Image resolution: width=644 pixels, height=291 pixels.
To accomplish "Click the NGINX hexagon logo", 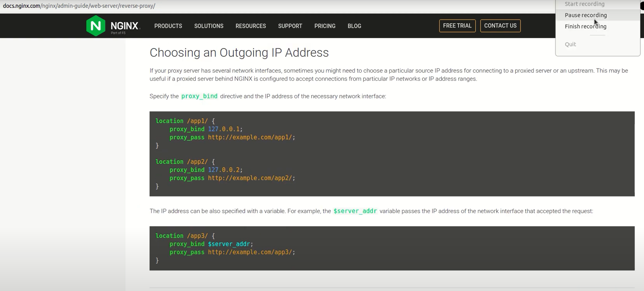I will tap(96, 26).
